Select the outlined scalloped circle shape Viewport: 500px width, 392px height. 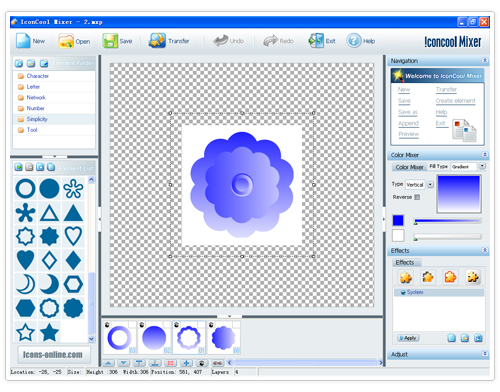pos(49,308)
